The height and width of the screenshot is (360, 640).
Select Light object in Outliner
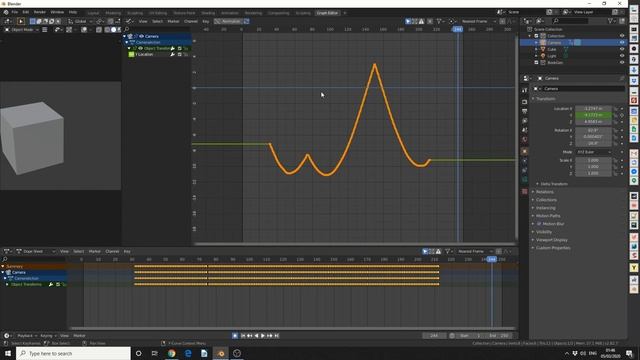[x=552, y=56]
